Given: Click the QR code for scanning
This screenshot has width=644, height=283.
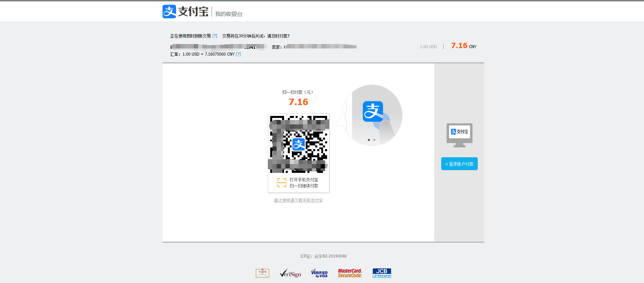Looking at the screenshot, I should pyautogui.click(x=299, y=144).
